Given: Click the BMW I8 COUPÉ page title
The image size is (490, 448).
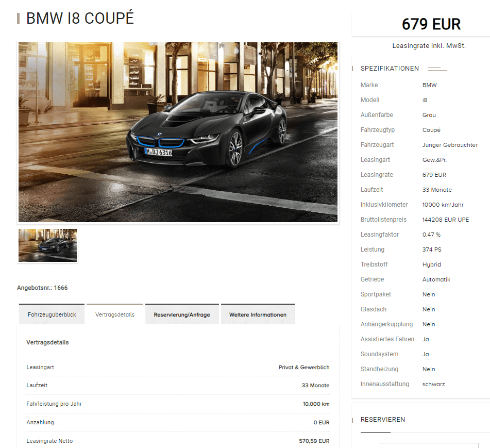Looking at the screenshot, I should (x=80, y=18).
